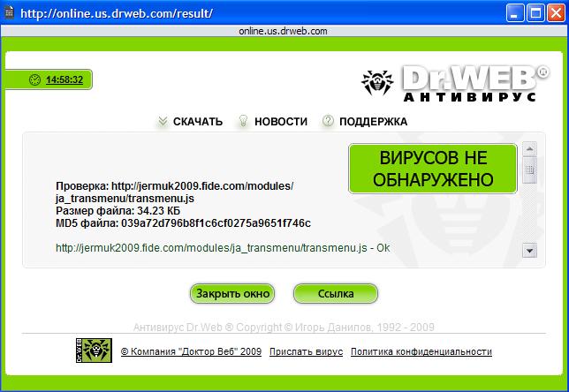
Task: Open the Политика конфиденциальности link
Action: click(x=421, y=351)
